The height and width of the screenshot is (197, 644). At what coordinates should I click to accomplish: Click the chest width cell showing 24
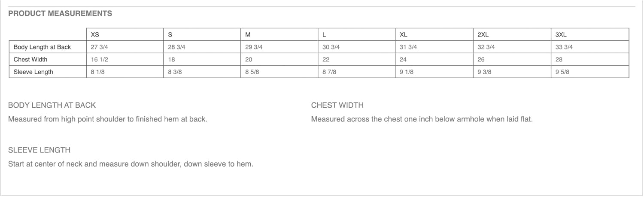click(403, 60)
